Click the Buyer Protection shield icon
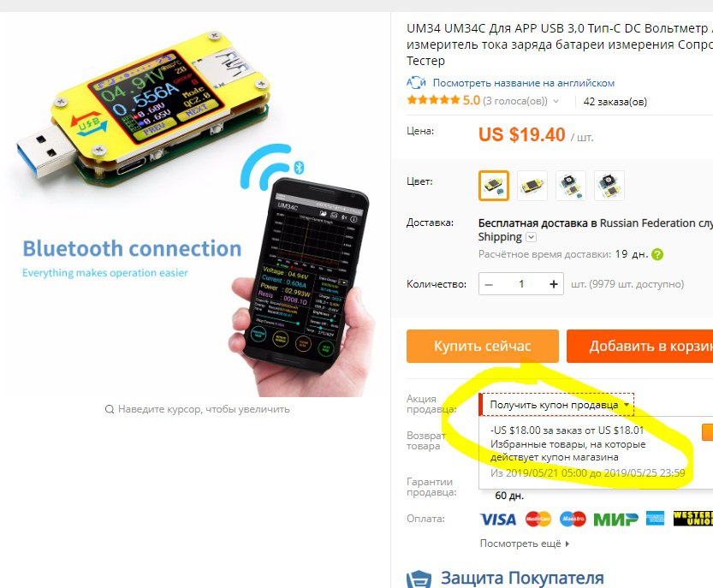 pyautogui.click(x=419, y=579)
